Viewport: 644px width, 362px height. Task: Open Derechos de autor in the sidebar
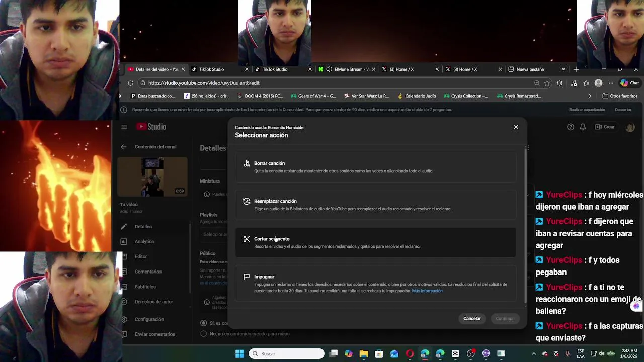pyautogui.click(x=153, y=302)
